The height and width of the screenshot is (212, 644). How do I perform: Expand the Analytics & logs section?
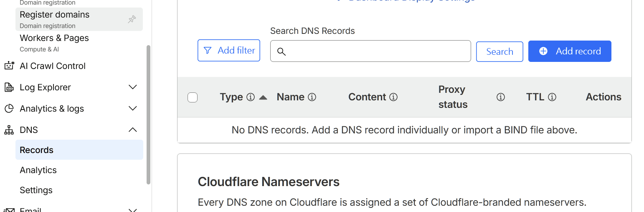coord(133,108)
